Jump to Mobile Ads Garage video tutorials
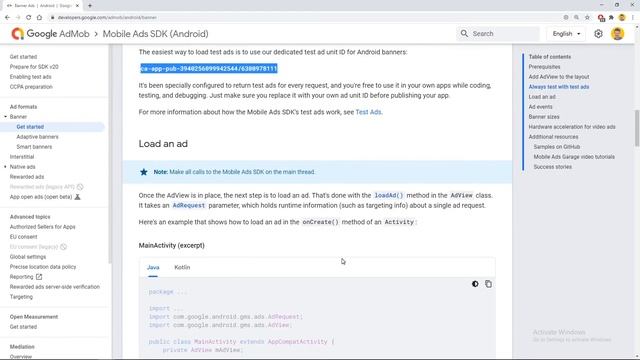Image resolution: width=640 pixels, height=360 pixels. [574, 157]
